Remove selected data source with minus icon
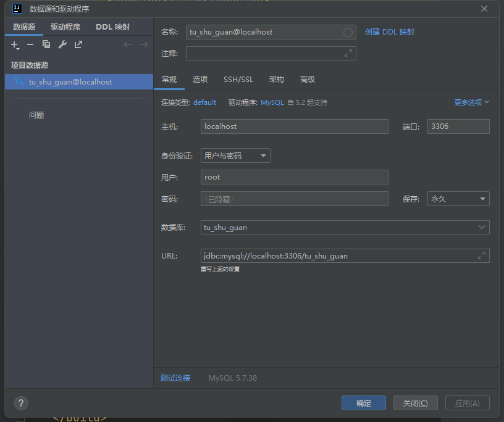Viewport: 504px width, 422px height. tap(30, 44)
